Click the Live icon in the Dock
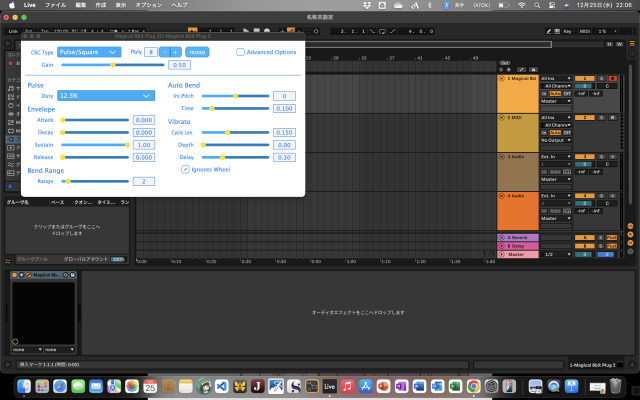This screenshot has width=640, height=400. (x=329, y=385)
